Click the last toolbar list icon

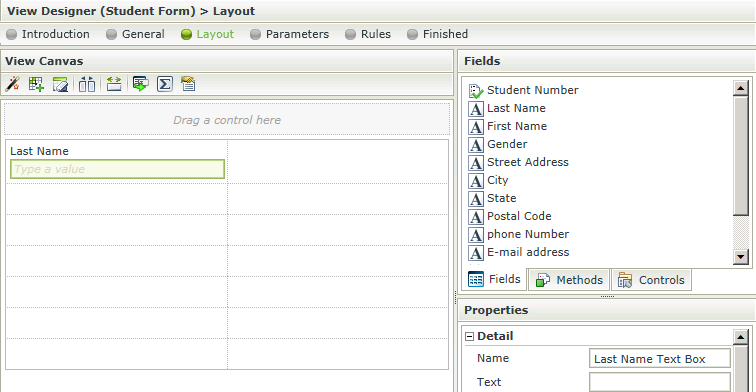[188, 84]
